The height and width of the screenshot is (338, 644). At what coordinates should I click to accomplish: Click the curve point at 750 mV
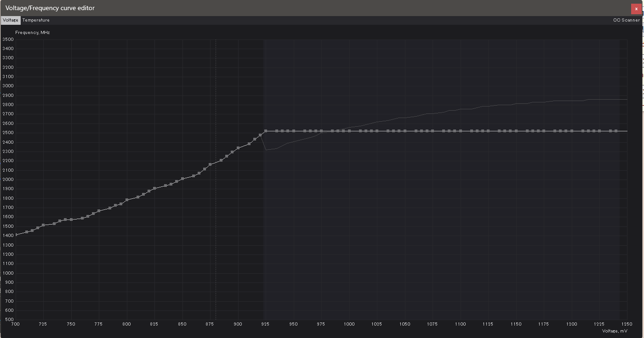(71, 220)
